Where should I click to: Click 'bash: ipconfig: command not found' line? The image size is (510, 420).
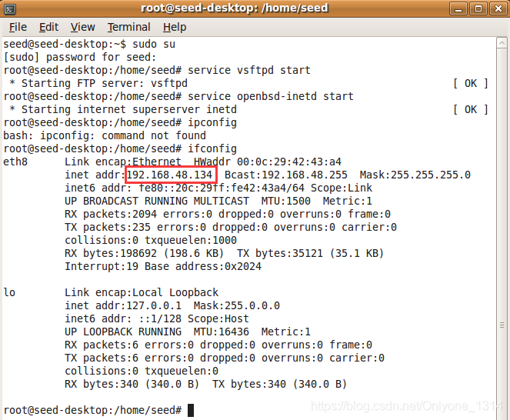(105, 135)
